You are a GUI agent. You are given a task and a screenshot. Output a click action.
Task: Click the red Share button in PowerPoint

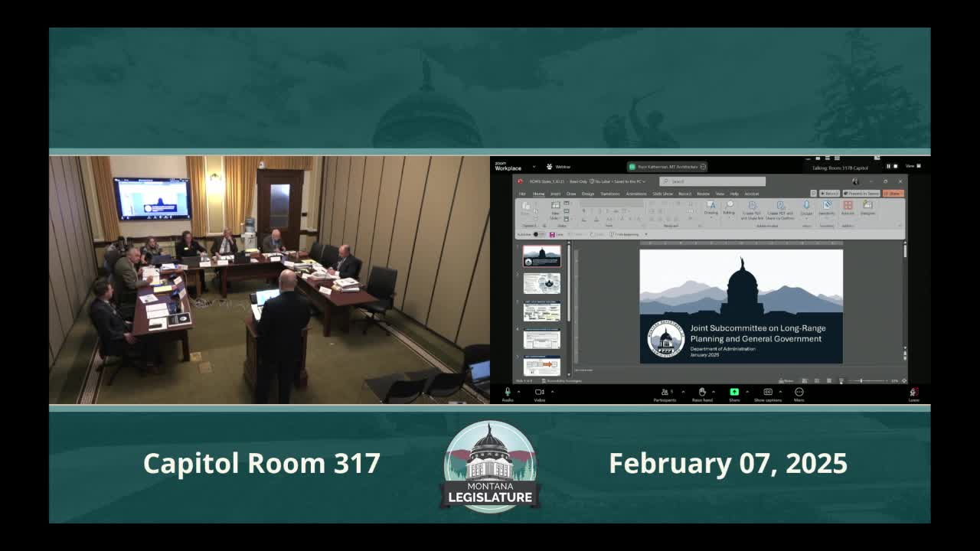[x=893, y=193]
